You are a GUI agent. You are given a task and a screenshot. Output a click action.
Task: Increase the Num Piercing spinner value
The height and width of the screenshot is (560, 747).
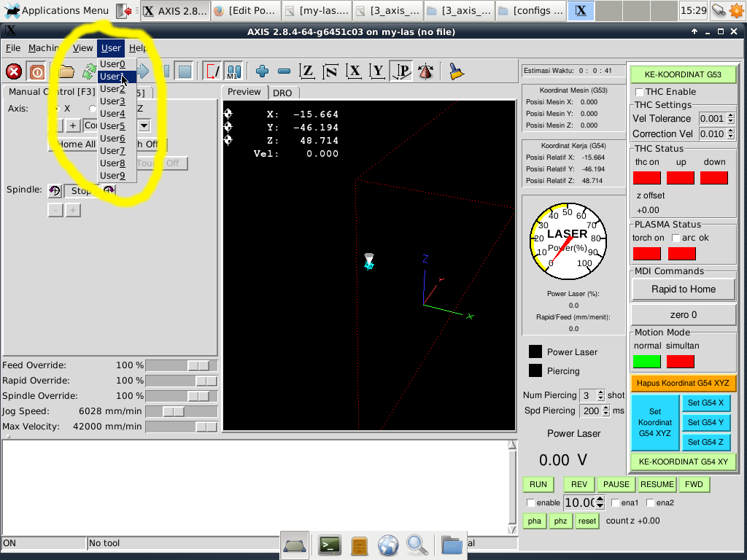pyautogui.click(x=600, y=392)
